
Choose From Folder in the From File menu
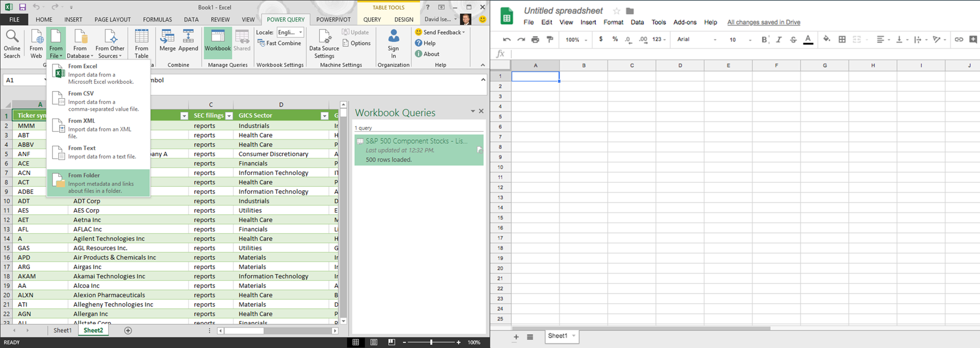pyautogui.click(x=98, y=183)
